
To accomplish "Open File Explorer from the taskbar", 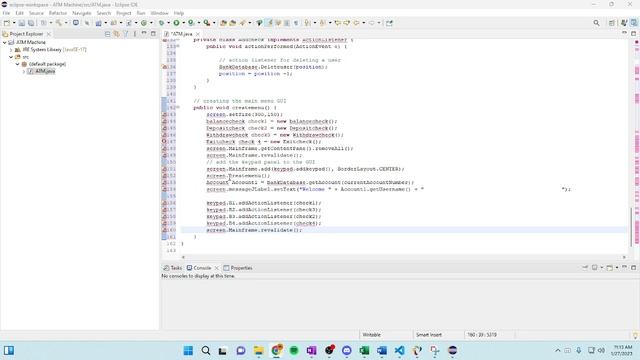I will 258,351.
